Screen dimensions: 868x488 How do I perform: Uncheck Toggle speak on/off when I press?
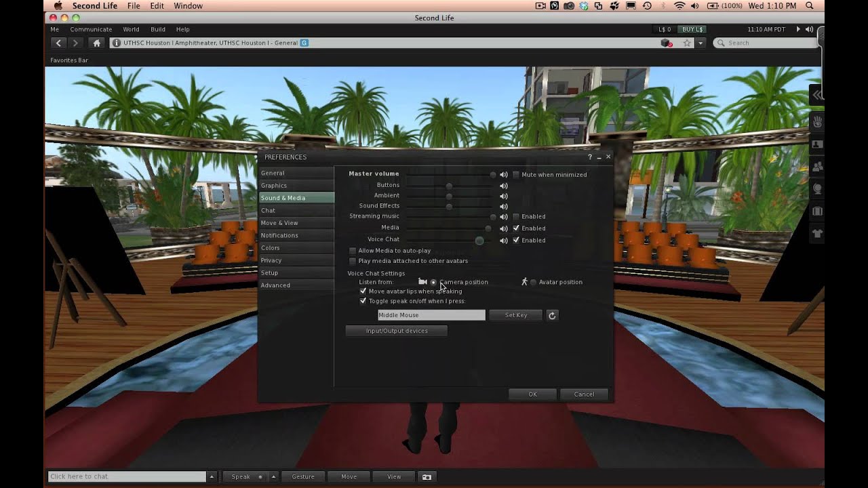coord(363,301)
